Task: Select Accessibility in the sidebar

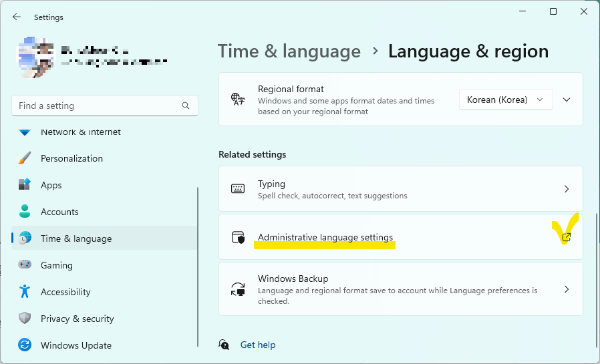Action: coord(104,292)
